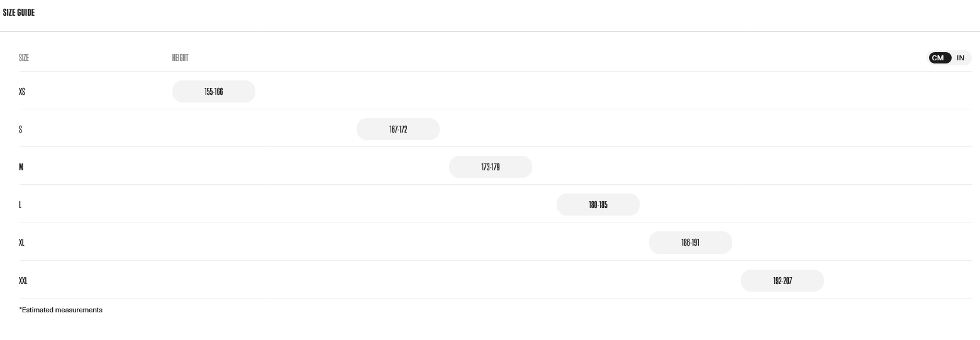
Task: Click the SIZE column header
Action: 24,58
